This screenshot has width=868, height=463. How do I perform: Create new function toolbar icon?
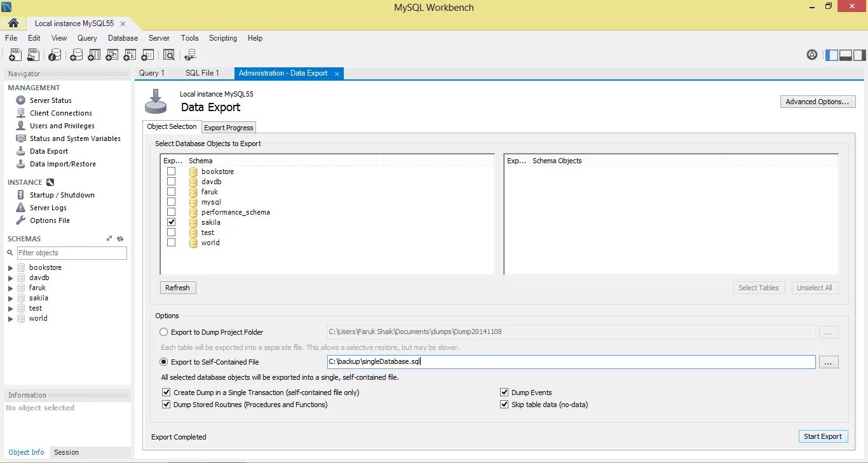click(147, 55)
